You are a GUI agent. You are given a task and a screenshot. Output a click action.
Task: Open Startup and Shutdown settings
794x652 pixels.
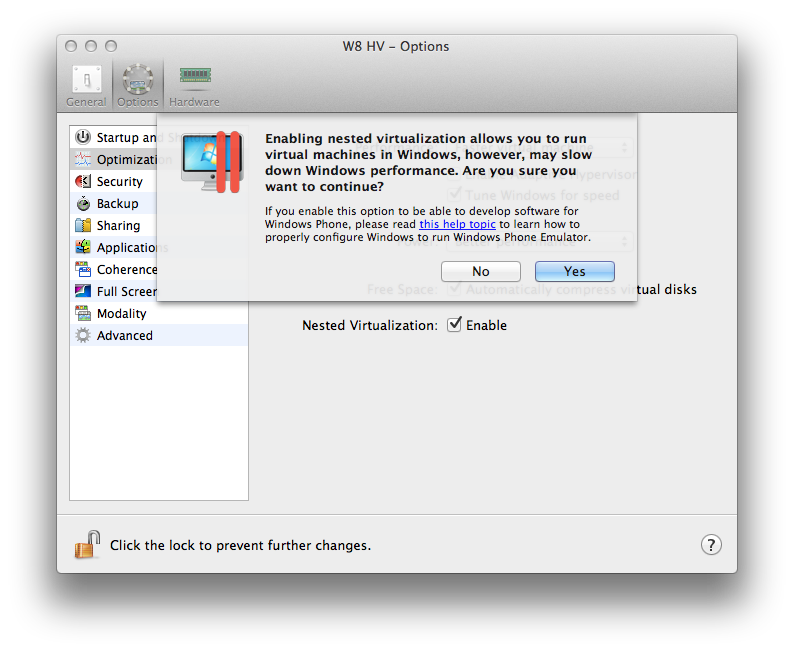point(158,137)
